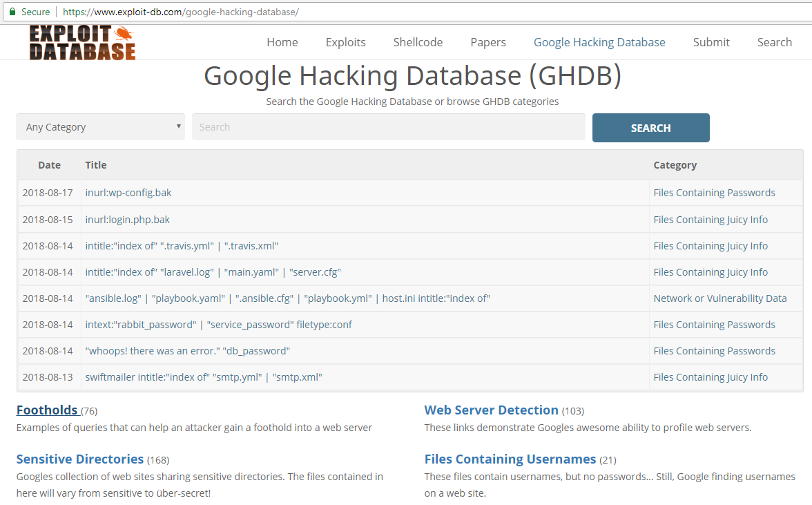The image size is (812, 505).
Task: Open the "whoops! there was an error." dork
Action: [188, 351]
